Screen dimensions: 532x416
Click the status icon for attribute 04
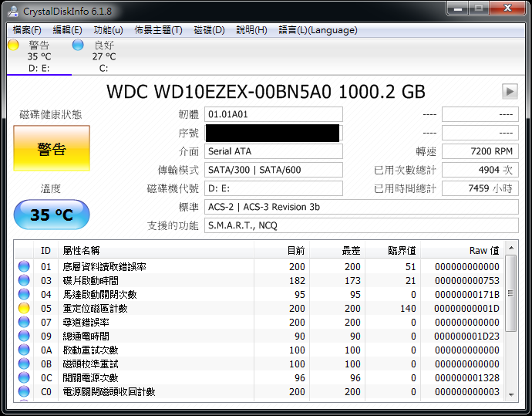(x=24, y=294)
